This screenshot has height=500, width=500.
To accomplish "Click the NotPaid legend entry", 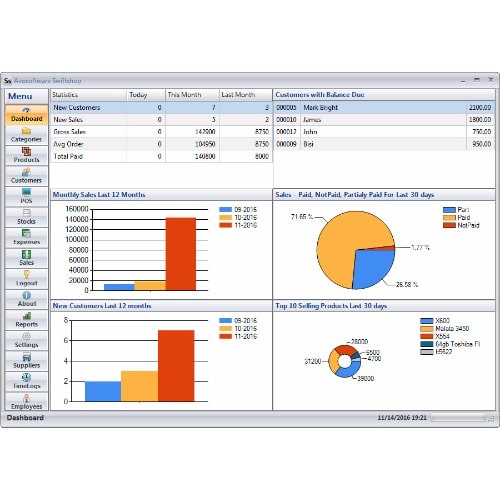I will (x=461, y=225).
